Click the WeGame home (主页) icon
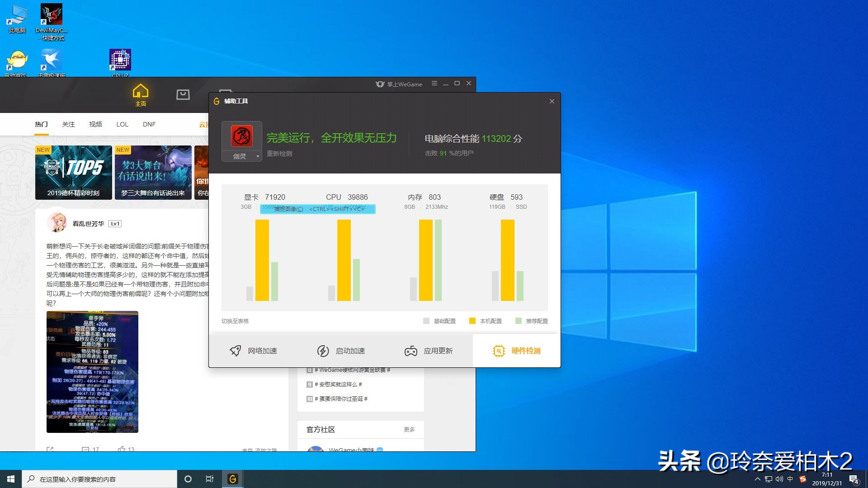This screenshot has width=868, height=488. [140, 92]
